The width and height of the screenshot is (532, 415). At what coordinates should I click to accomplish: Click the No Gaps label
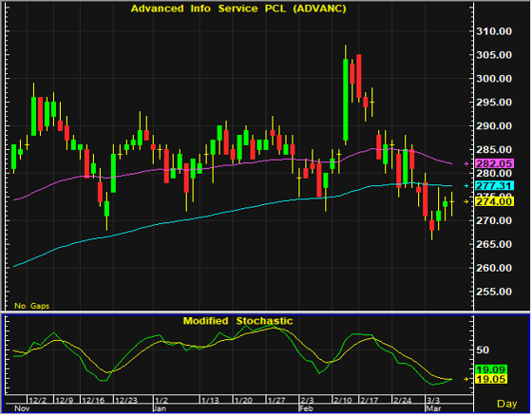32,306
